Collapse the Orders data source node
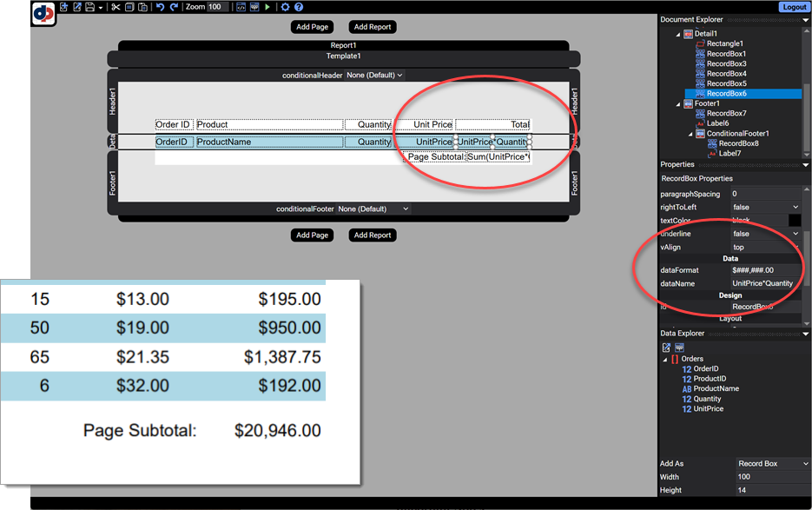 [x=665, y=359]
